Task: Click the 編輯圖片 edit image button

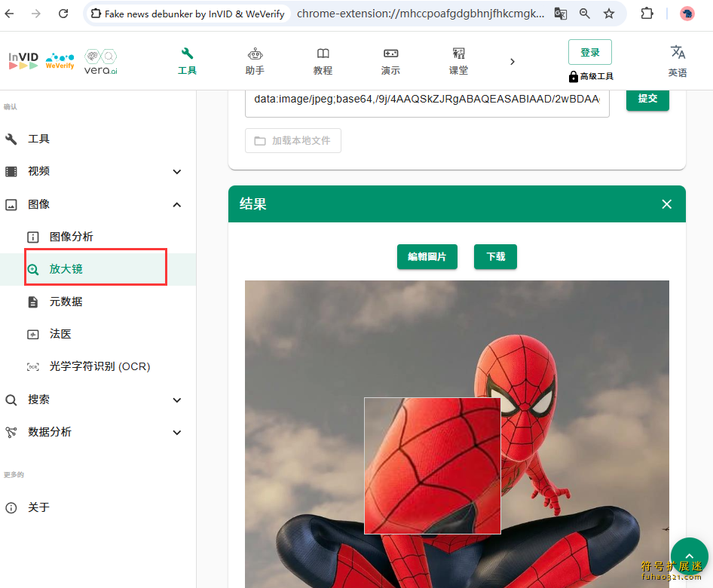Action: [x=427, y=257]
